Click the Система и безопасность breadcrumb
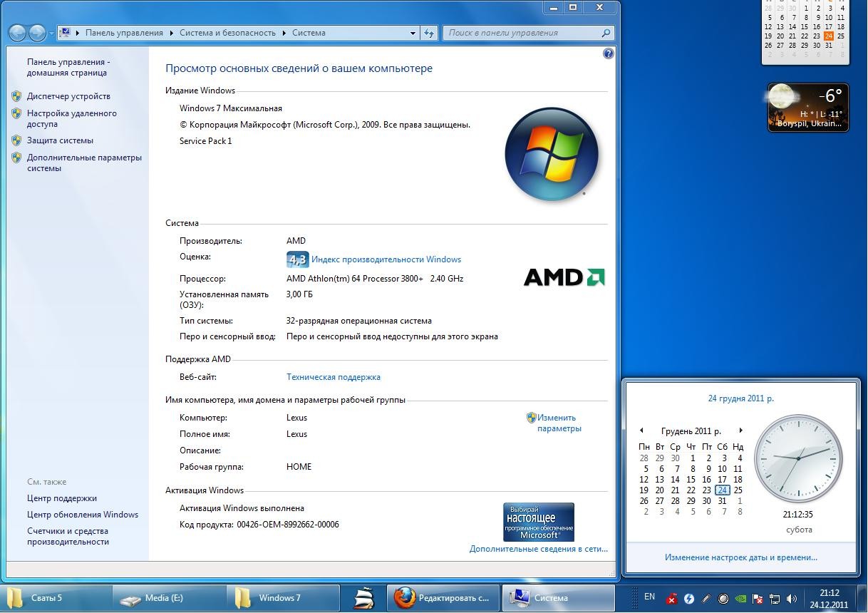The height and width of the screenshot is (613, 868). [x=227, y=33]
